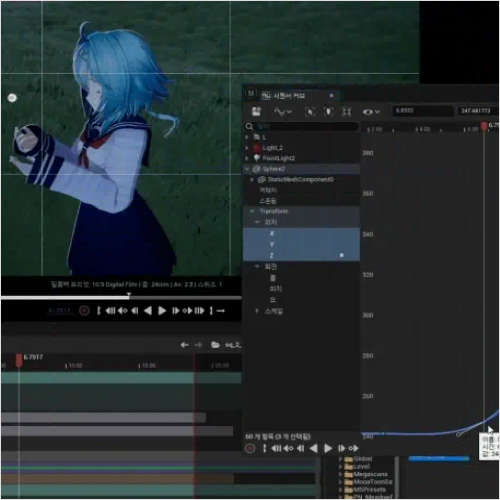Click the curve editor tab label

click(289, 96)
